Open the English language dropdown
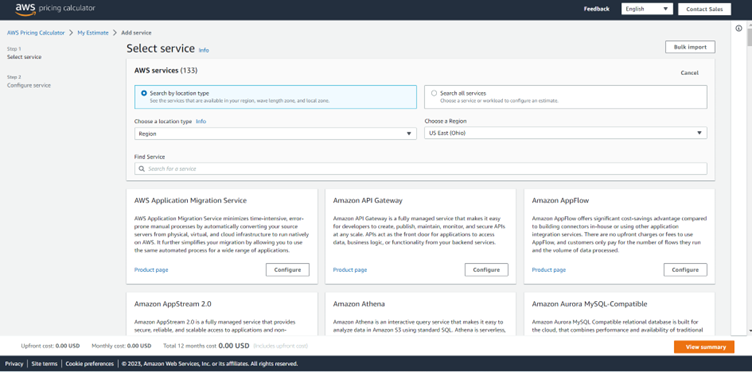This screenshot has height=372, width=752. point(647,9)
